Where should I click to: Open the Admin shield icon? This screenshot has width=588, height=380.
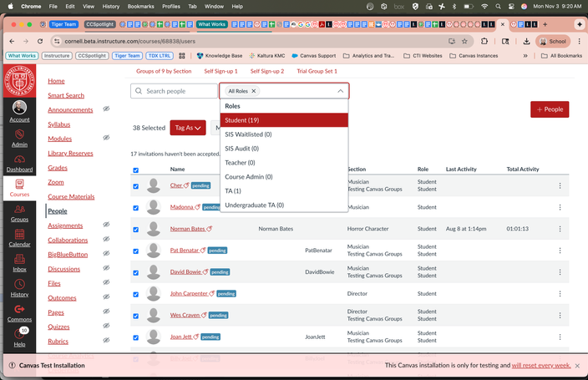click(19, 134)
